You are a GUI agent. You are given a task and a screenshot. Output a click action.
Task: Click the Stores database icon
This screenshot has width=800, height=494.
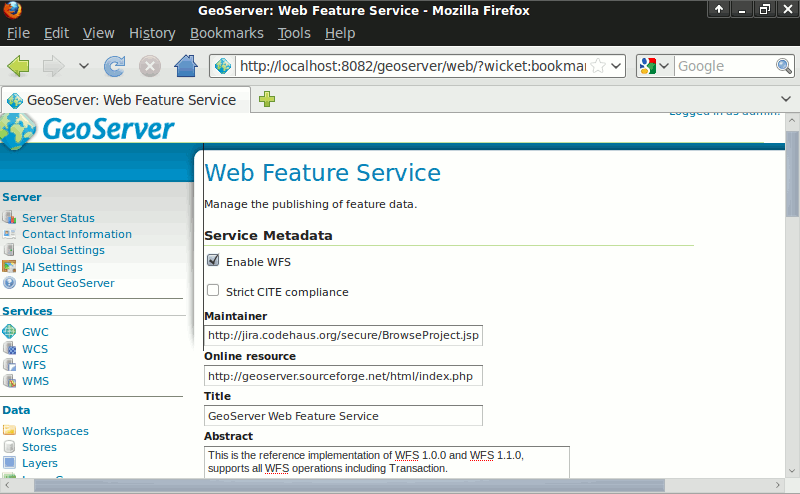[9, 447]
